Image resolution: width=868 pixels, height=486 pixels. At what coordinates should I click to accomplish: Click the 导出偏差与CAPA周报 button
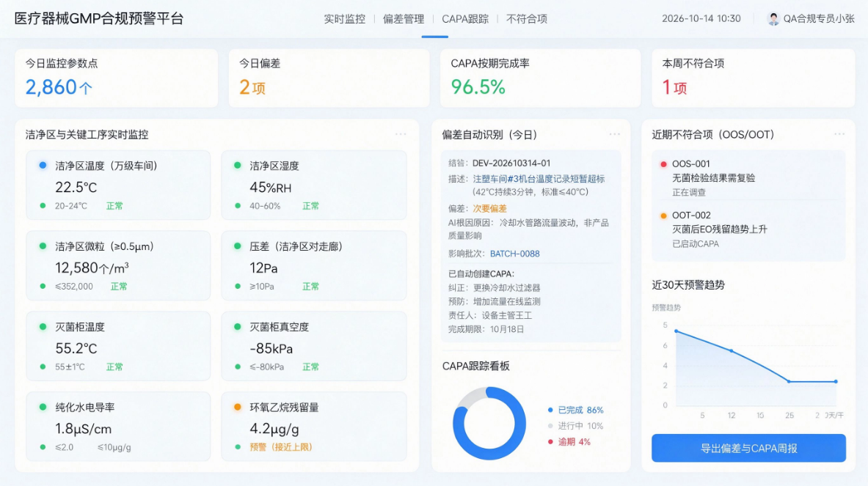(748, 448)
